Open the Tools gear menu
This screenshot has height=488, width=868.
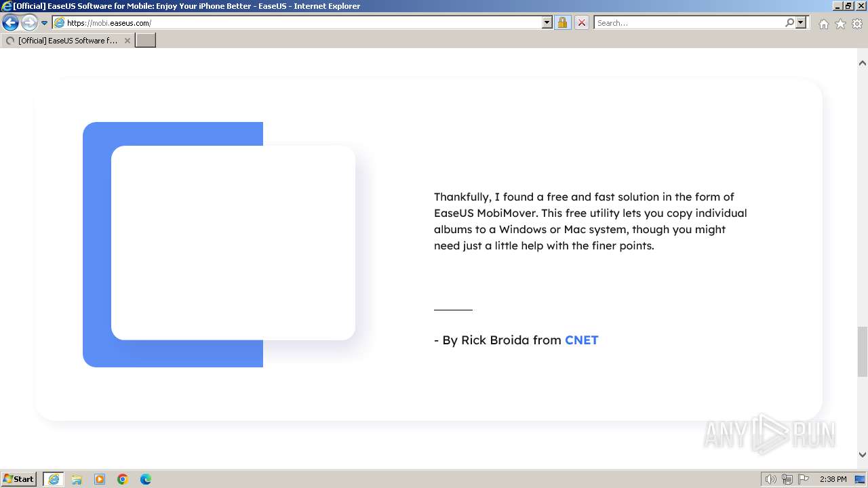pos(857,24)
